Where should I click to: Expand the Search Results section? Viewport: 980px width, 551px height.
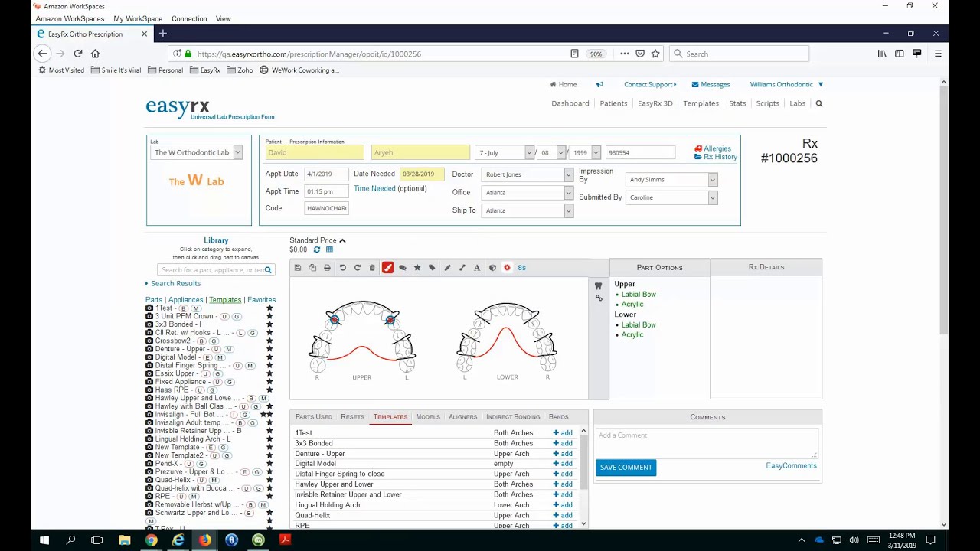coord(173,283)
